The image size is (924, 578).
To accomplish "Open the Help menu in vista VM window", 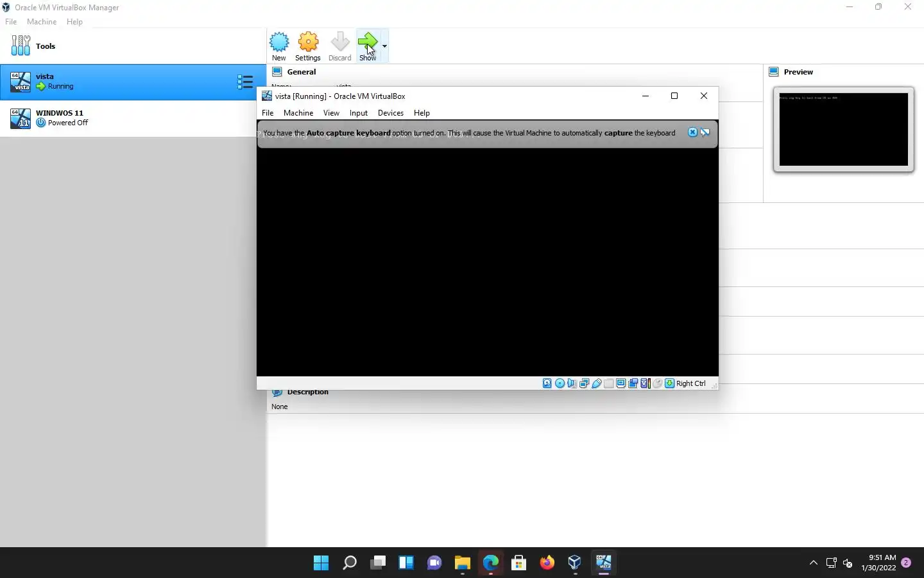I will 422,113.
